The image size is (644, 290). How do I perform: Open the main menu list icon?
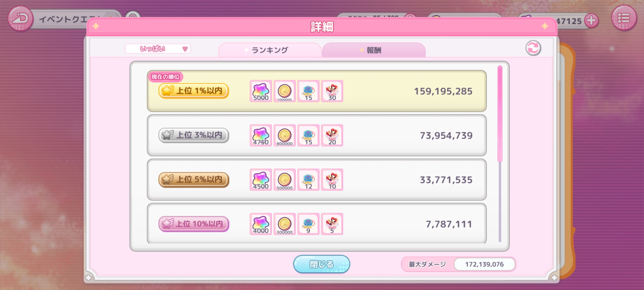pyautogui.click(x=624, y=18)
